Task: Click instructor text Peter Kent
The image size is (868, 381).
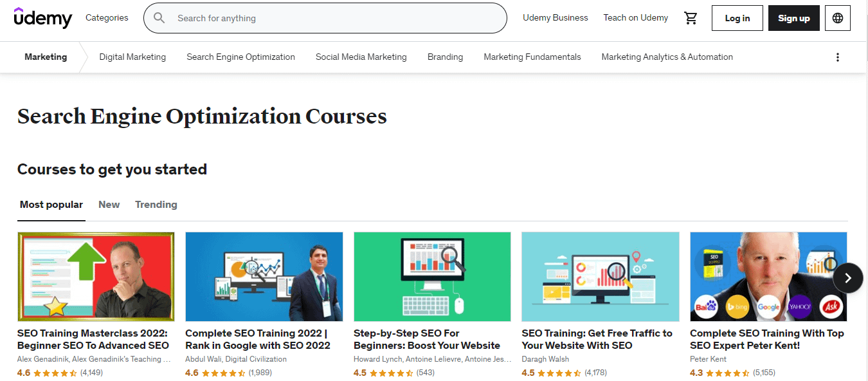Action: 708,359
